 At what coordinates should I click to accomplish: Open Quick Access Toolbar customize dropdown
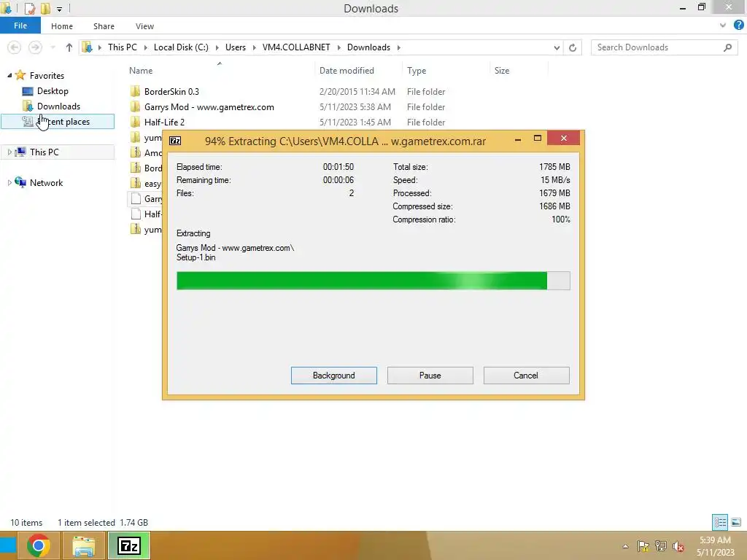pos(60,9)
